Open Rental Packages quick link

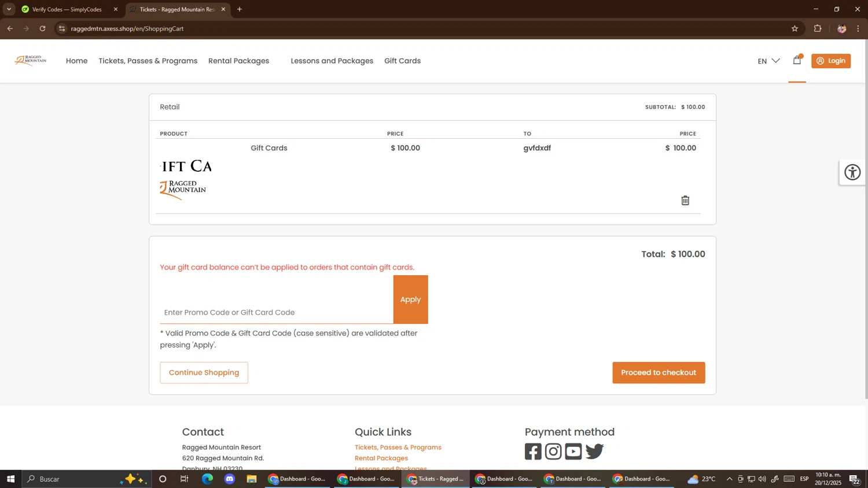pyautogui.click(x=381, y=458)
